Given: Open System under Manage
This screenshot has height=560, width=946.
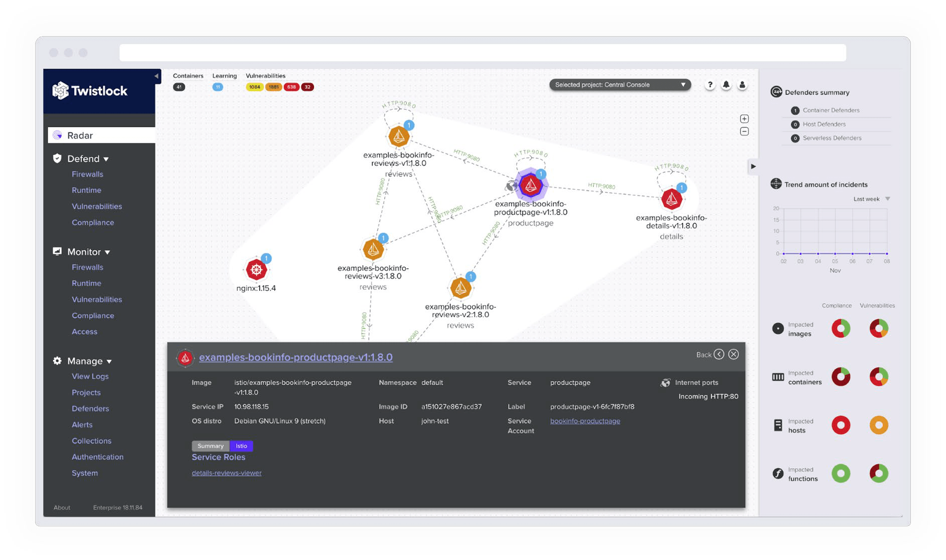Looking at the screenshot, I should click(x=84, y=473).
